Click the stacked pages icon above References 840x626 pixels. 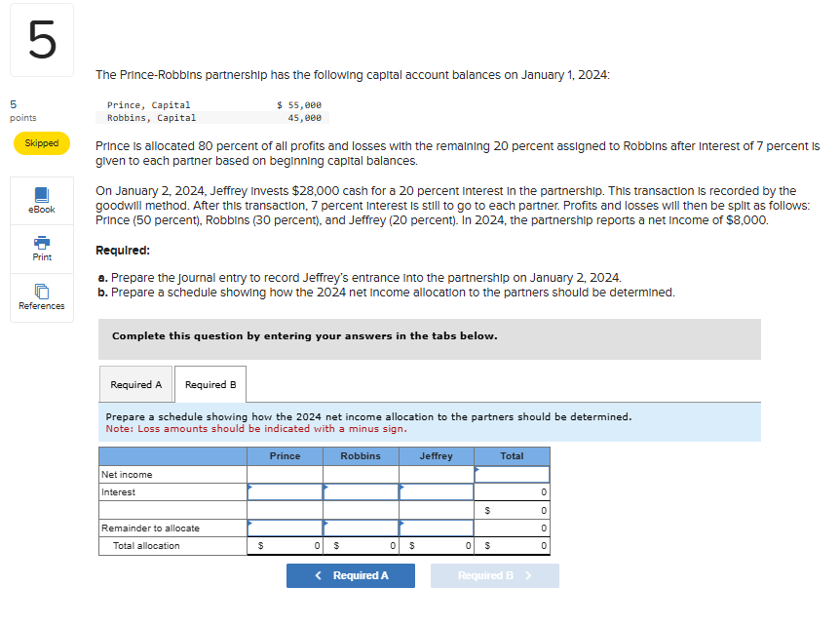(41, 291)
